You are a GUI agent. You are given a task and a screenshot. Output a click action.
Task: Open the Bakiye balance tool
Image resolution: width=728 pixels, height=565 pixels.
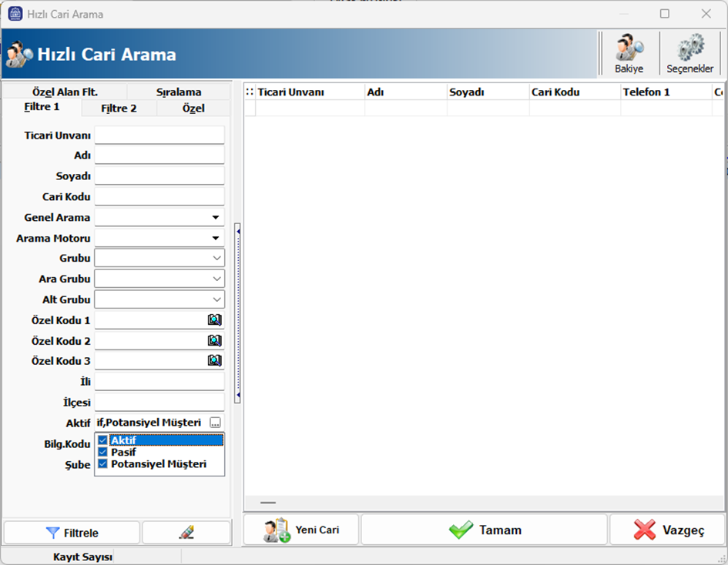pos(629,54)
